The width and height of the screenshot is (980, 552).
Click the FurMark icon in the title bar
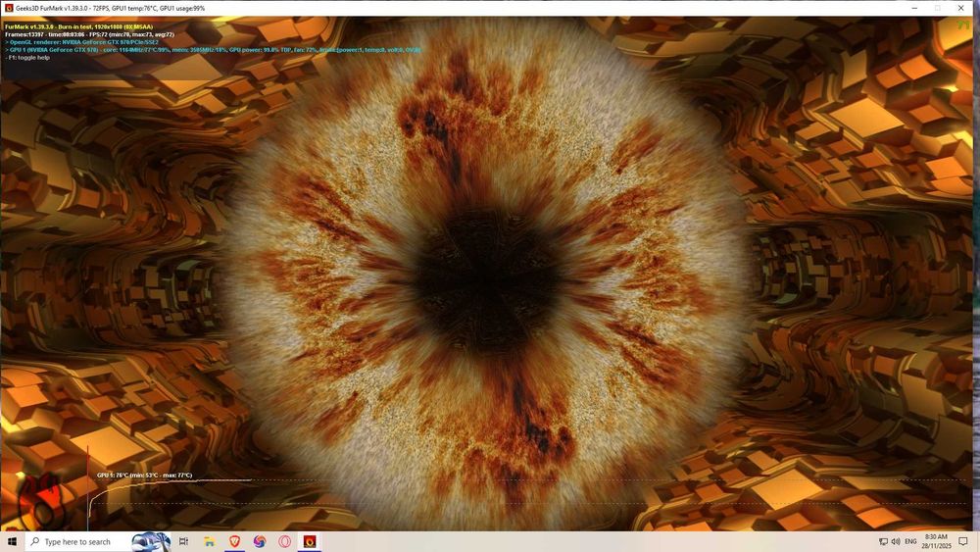(9, 8)
